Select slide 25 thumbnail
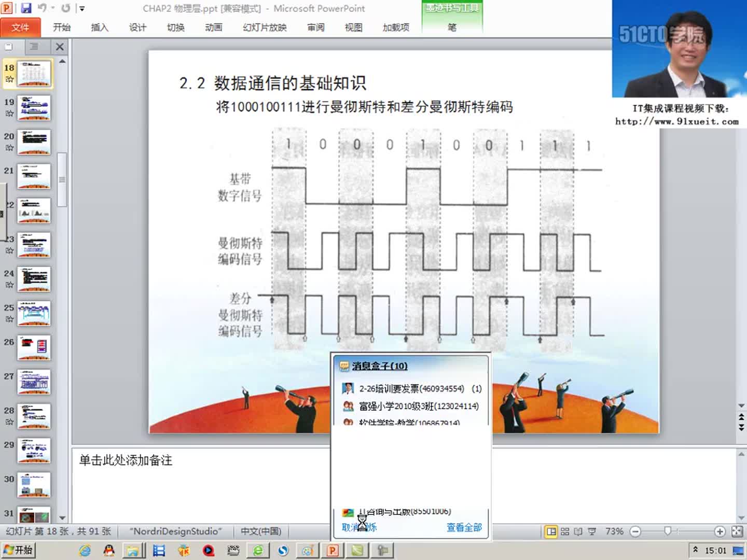 tap(34, 313)
